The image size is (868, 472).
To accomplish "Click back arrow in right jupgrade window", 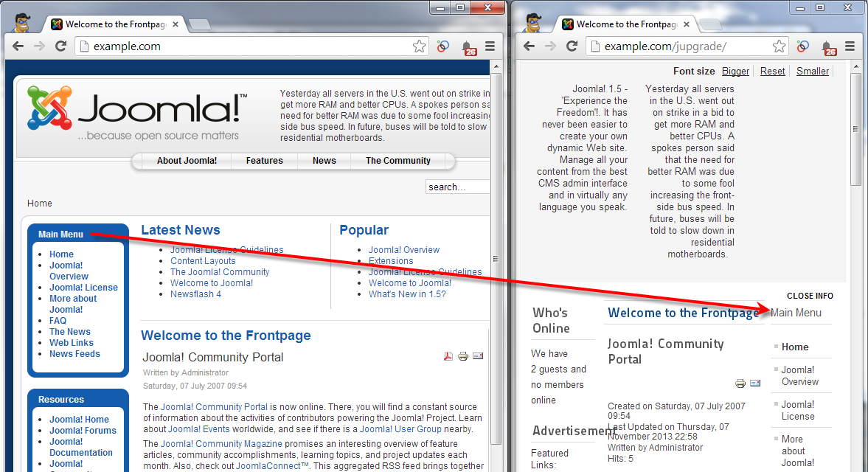I will click(530, 46).
